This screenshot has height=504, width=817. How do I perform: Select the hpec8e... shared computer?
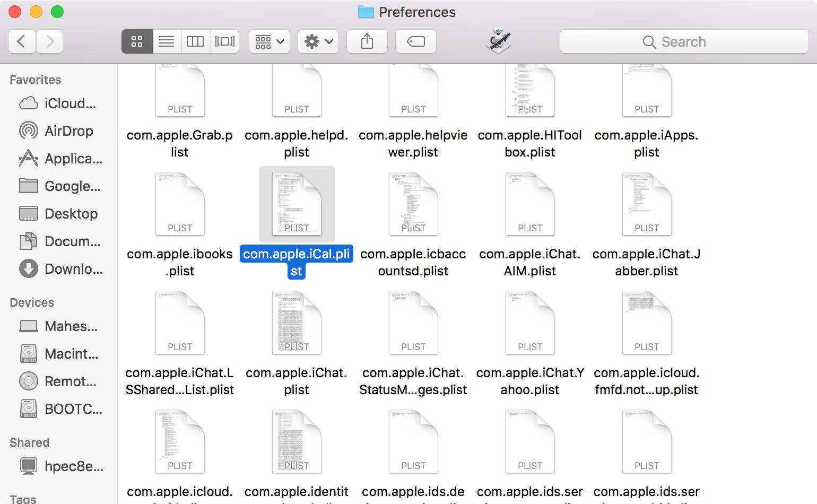[61, 466]
